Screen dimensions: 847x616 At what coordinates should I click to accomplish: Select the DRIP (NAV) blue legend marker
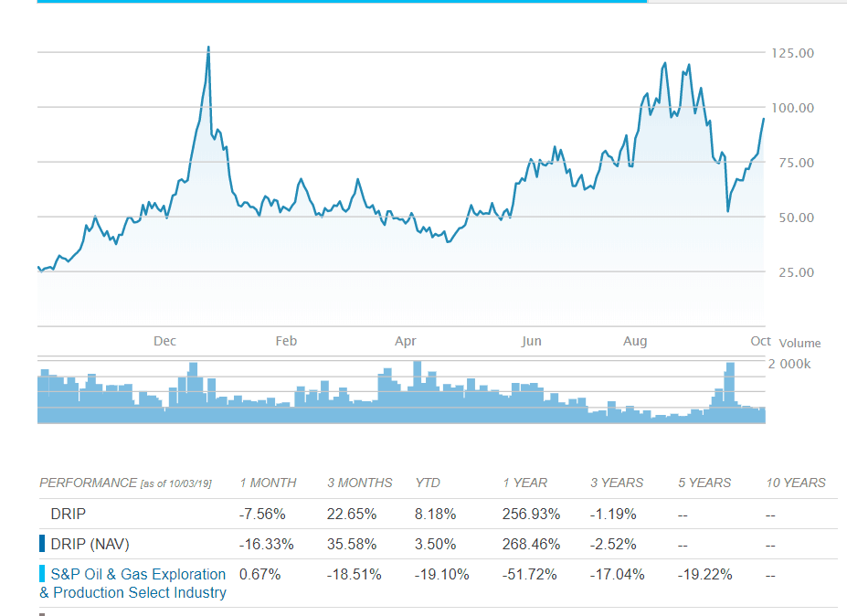click(x=40, y=543)
